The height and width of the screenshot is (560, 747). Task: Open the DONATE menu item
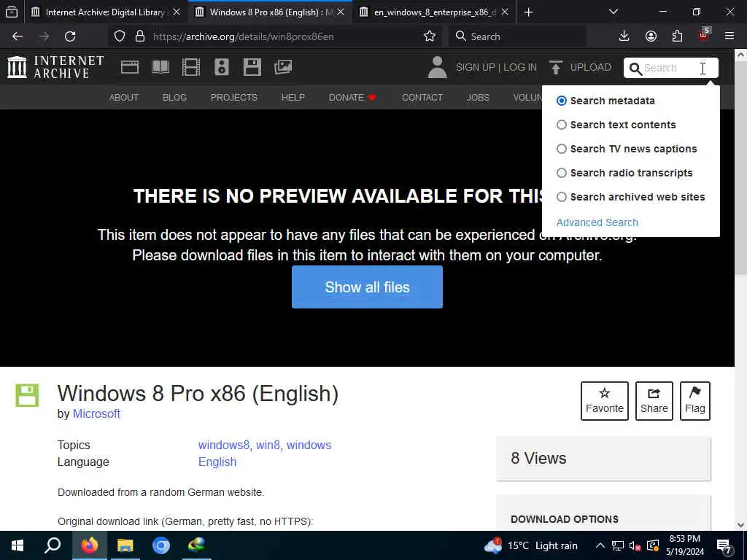(352, 98)
